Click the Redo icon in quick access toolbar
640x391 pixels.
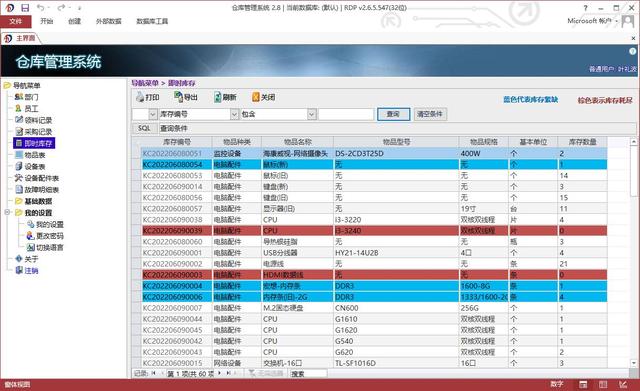[x=61, y=8]
